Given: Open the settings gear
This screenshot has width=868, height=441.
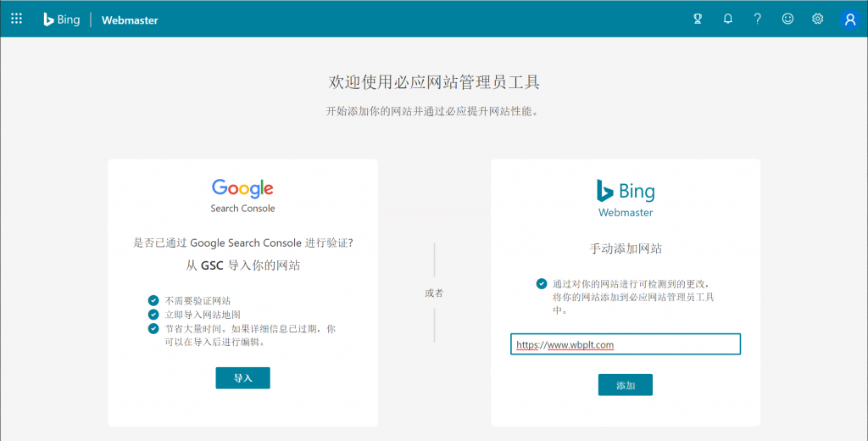Looking at the screenshot, I should click(x=817, y=20).
